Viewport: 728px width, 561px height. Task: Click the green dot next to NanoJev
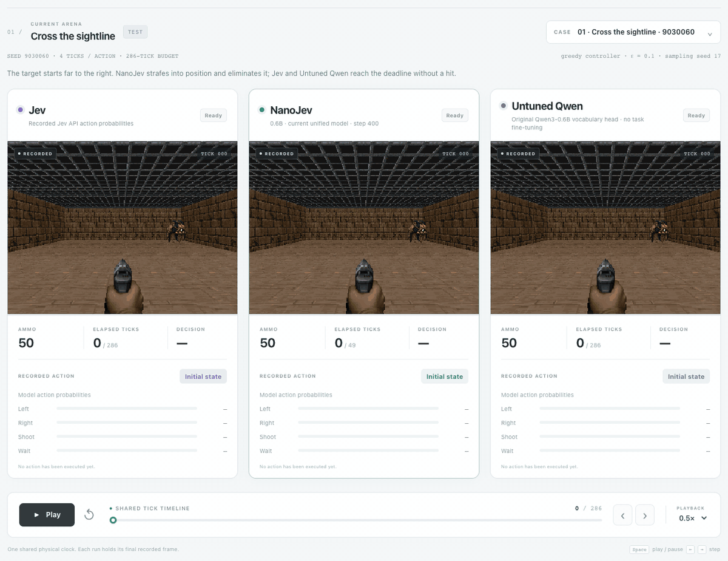pos(262,110)
